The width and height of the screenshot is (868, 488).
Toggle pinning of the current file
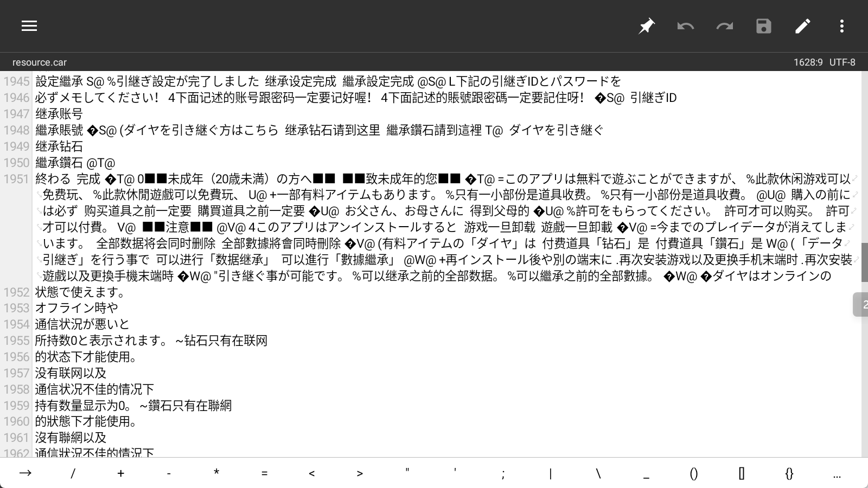pos(646,25)
